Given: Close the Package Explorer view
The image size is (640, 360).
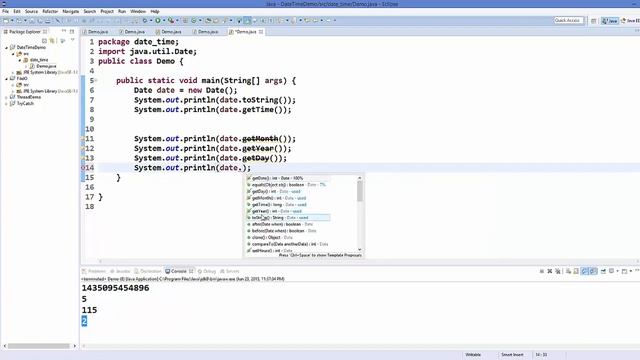Looking at the screenshot, I should click(x=45, y=31).
